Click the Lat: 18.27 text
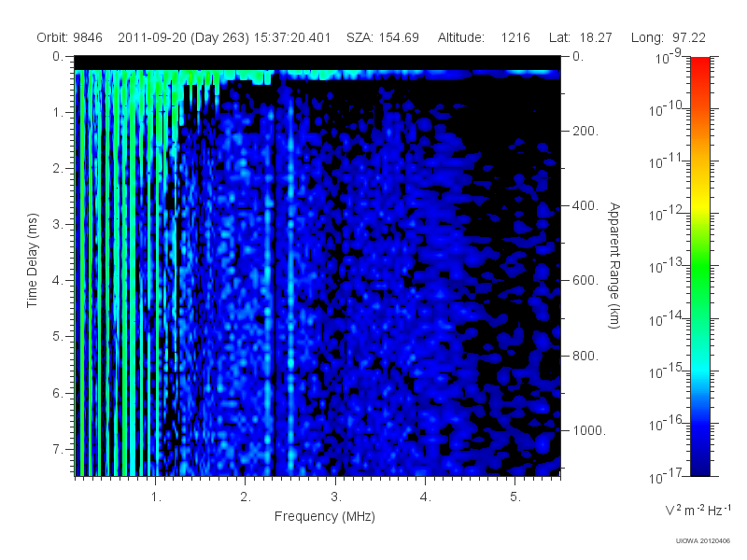The image size is (747, 560). [x=580, y=37]
